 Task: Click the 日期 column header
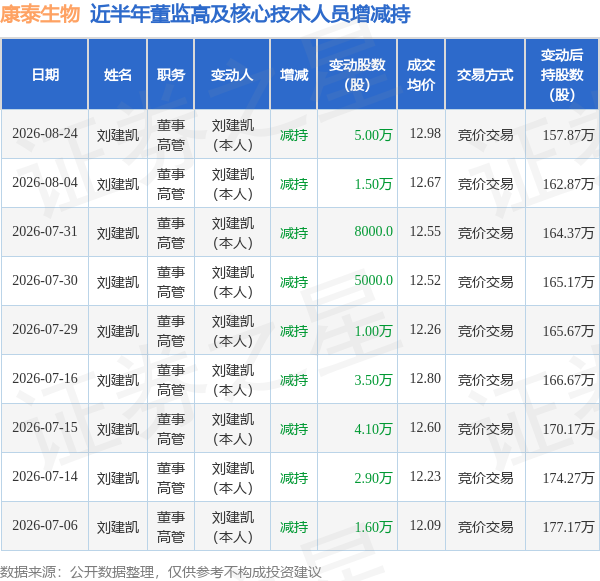[x=45, y=75]
